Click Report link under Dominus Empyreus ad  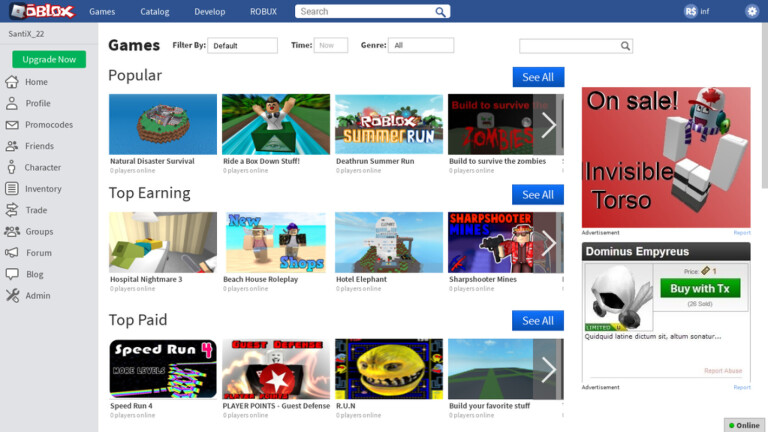coord(742,387)
